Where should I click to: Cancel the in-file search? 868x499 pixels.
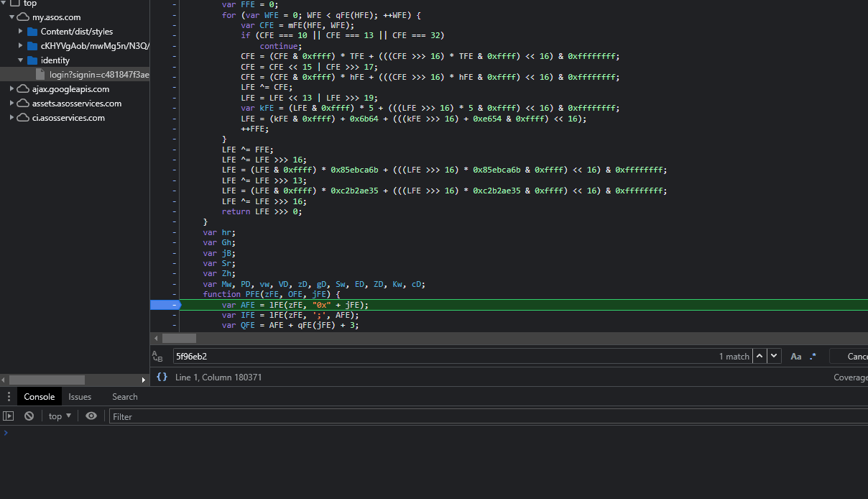pyautogui.click(x=849, y=356)
